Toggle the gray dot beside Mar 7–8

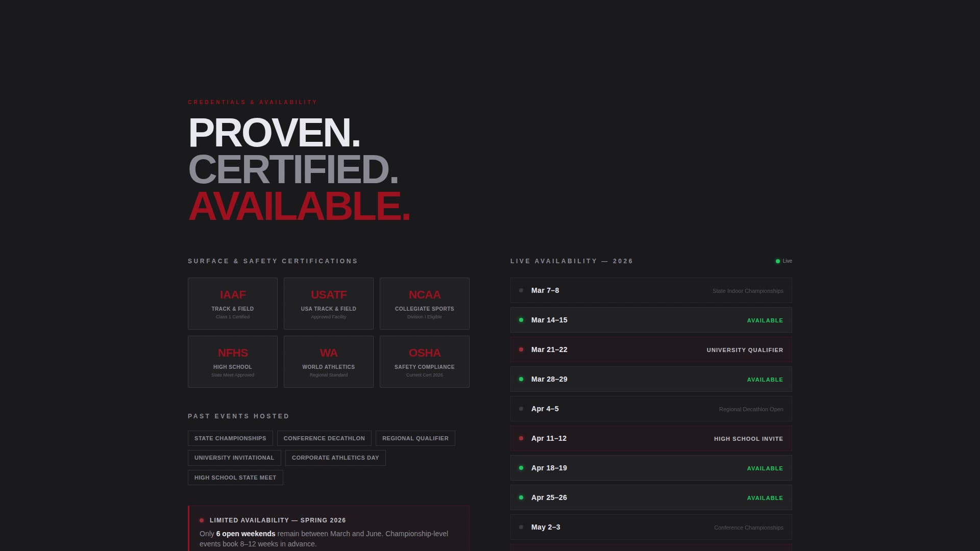pos(521,290)
